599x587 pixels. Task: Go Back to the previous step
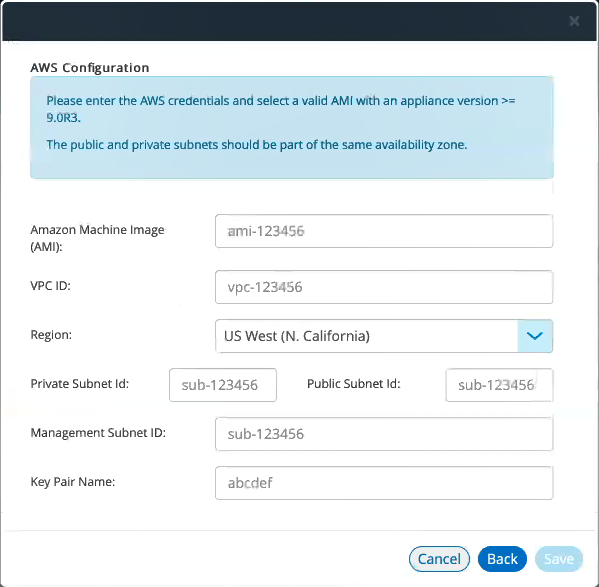click(502, 559)
